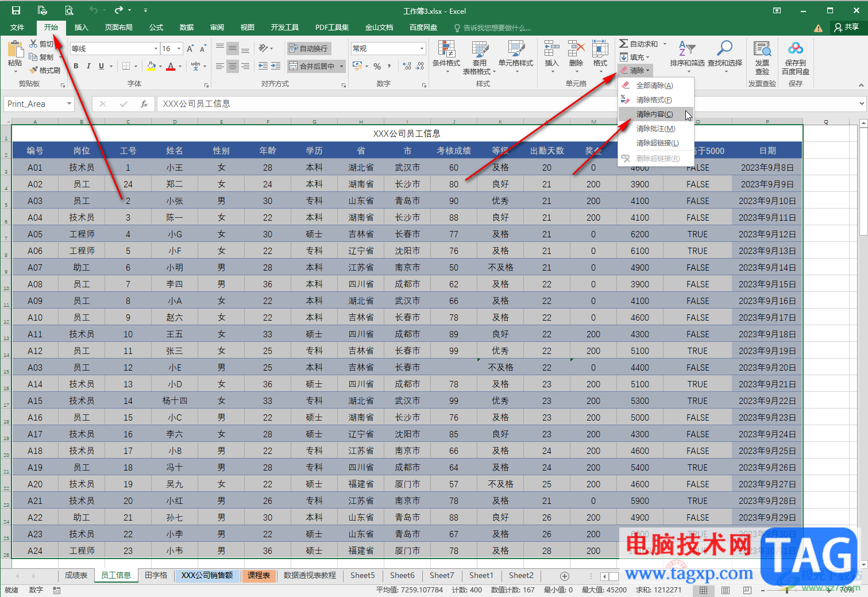
Task: Open the fill color dropdown arrow
Action: click(x=160, y=66)
